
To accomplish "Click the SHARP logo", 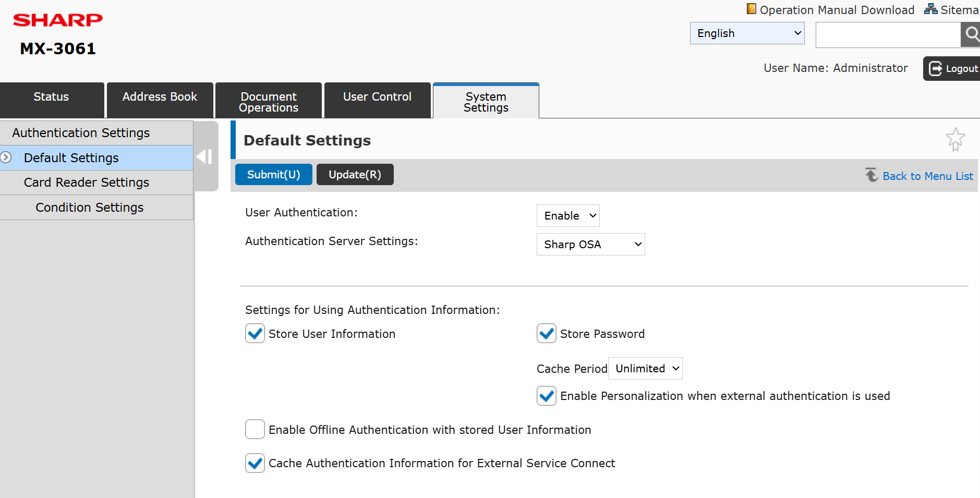I will (x=57, y=20).
